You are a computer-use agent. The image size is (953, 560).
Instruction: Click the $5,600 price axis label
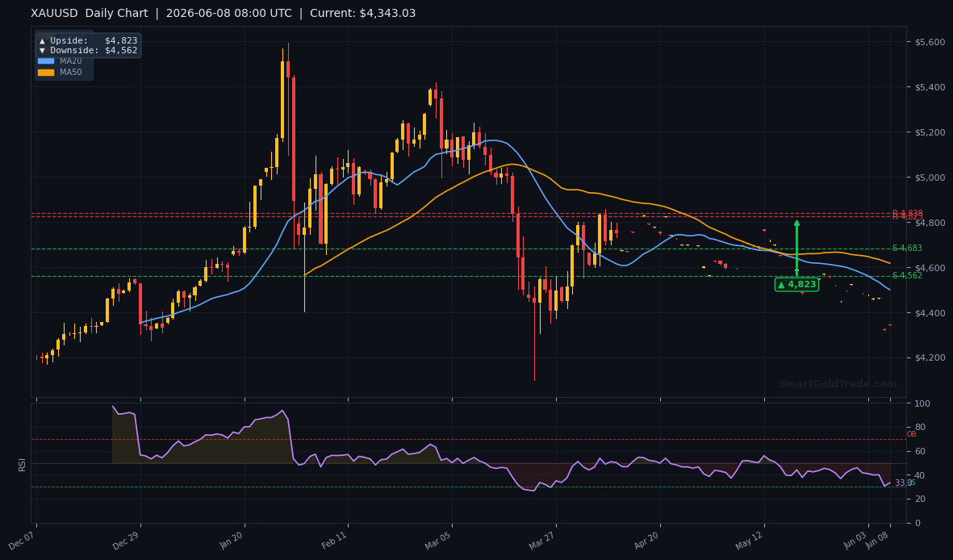(930, 42)
